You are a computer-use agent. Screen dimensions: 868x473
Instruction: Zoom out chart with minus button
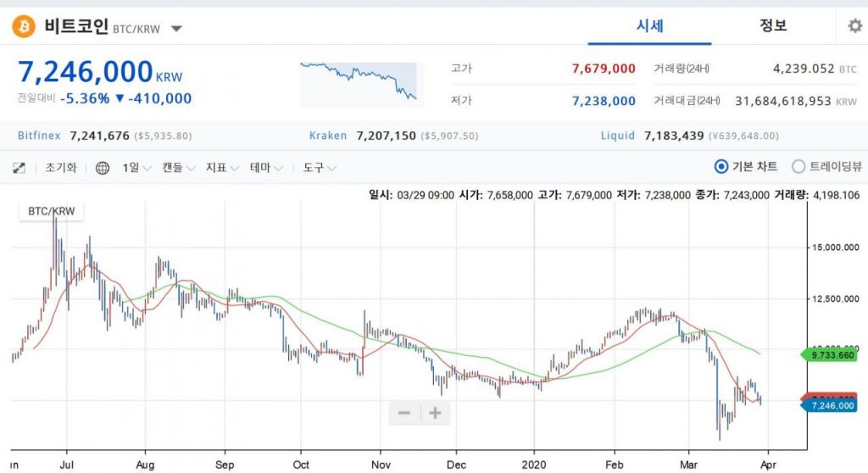404,413
